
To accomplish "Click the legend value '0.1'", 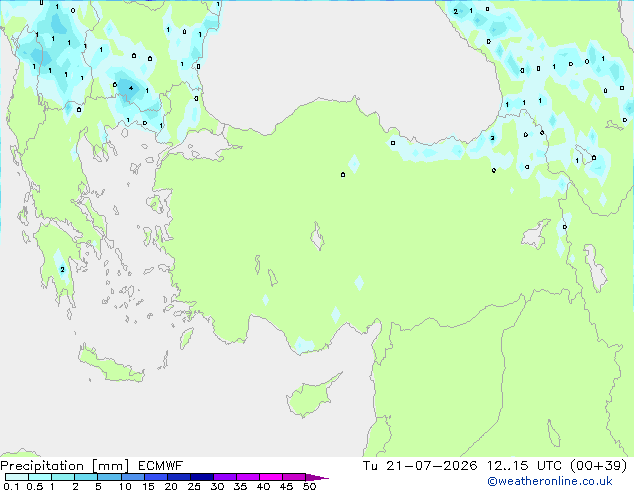I will coord(11,486).
